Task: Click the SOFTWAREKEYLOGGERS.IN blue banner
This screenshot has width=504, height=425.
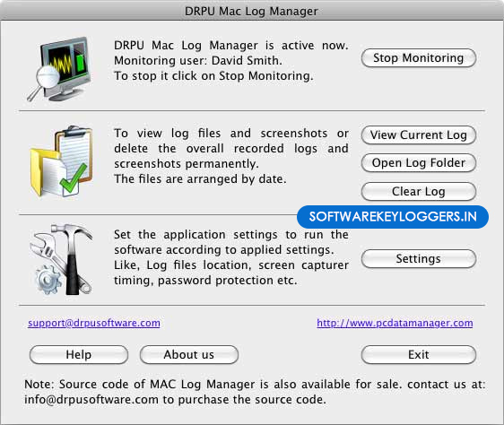Action: 393,217
